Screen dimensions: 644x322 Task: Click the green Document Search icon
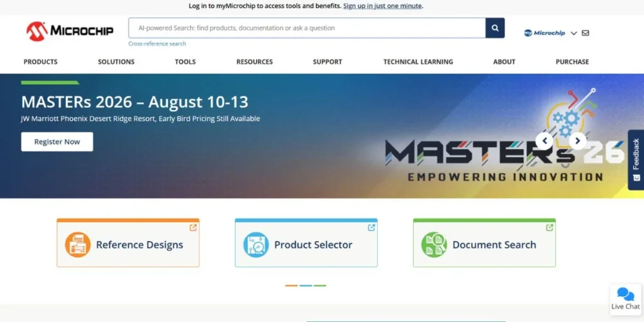tap(434, 245)
